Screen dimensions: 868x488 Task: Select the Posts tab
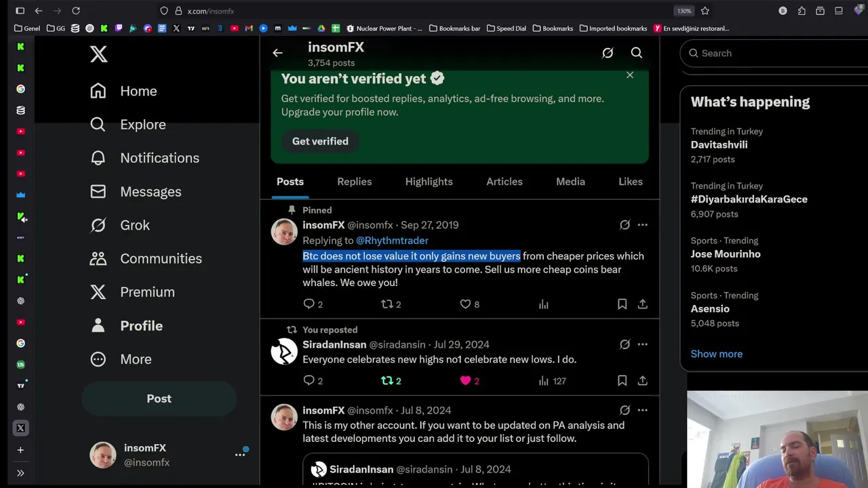click(x=290, y=182)
